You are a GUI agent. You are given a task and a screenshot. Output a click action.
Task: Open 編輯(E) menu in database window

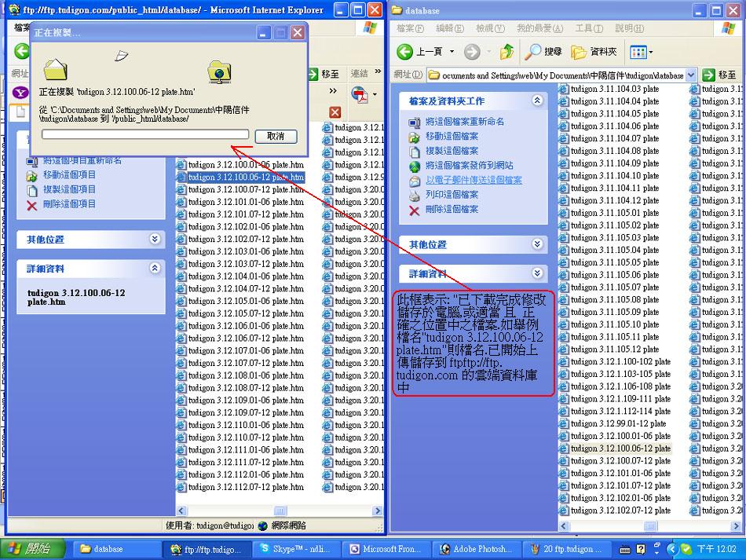[450, 28]
